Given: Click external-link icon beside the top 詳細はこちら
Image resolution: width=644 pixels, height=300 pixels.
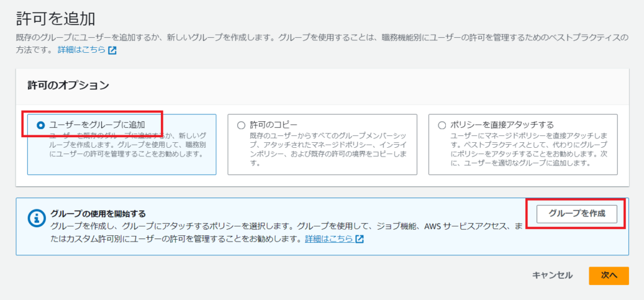Looking at the screenshot, I should 112,50.
